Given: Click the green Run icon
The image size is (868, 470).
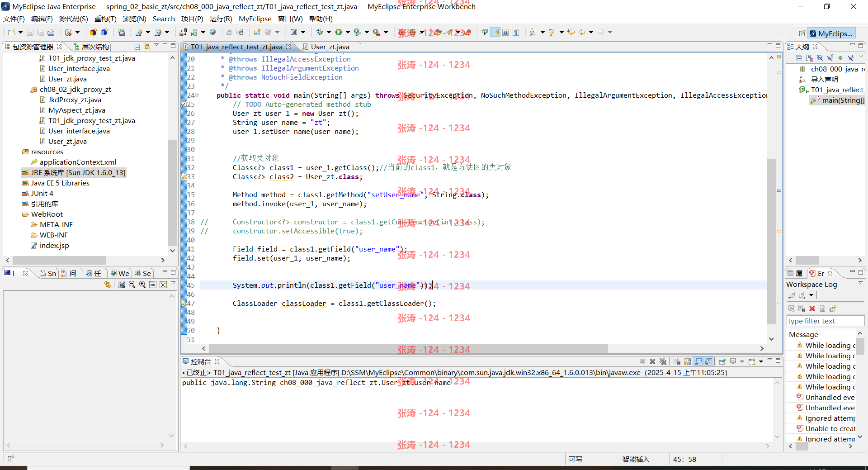Looking at the screenshot, I should pos(338,32).
